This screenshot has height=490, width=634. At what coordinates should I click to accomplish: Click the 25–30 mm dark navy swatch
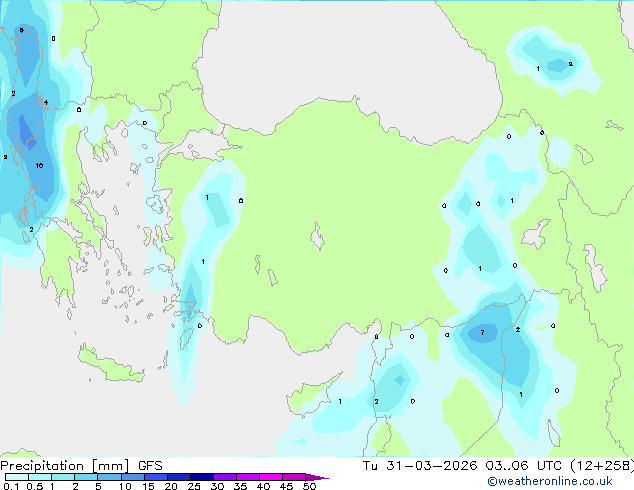(202, 477)
